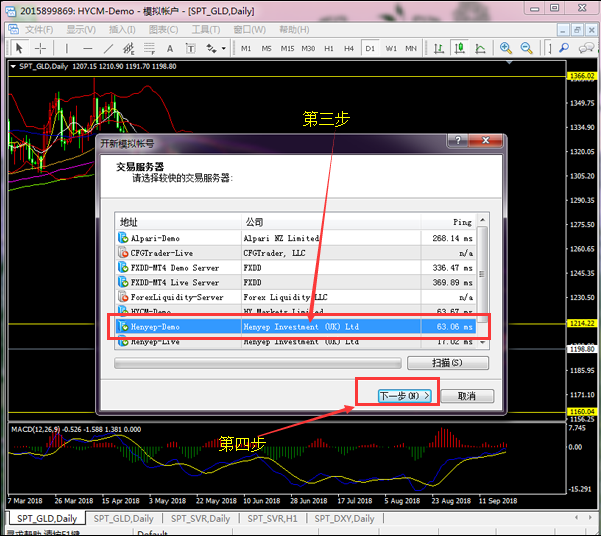This screenshot has width=601, height=536.
Task: Open the 工具(T) menu
Action: click(205, 30)
